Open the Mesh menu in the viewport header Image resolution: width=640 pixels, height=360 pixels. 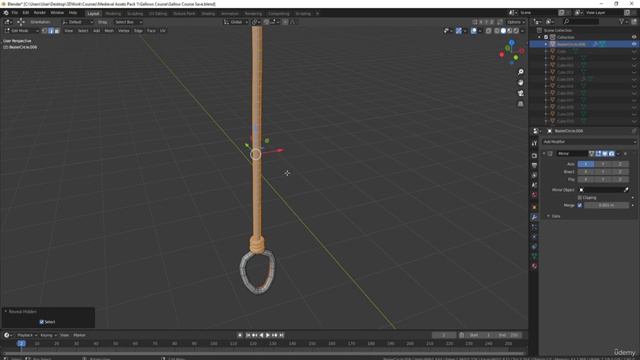109,31
